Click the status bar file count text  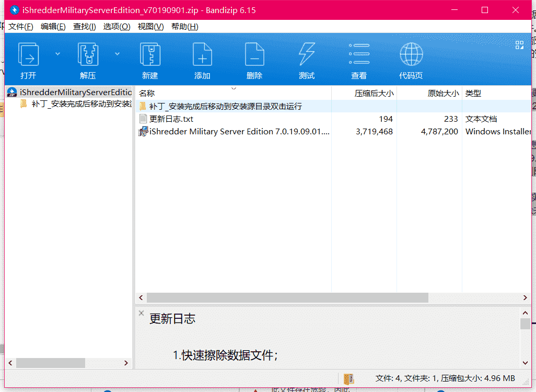(445, 378)
